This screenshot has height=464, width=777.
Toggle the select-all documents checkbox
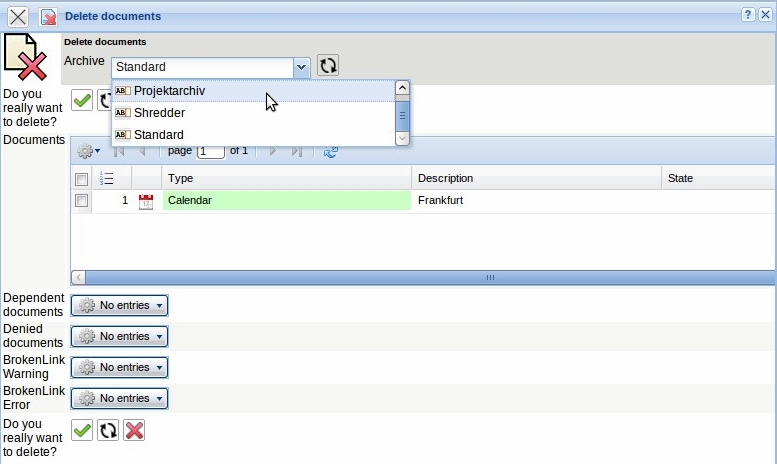coord(82,179)
